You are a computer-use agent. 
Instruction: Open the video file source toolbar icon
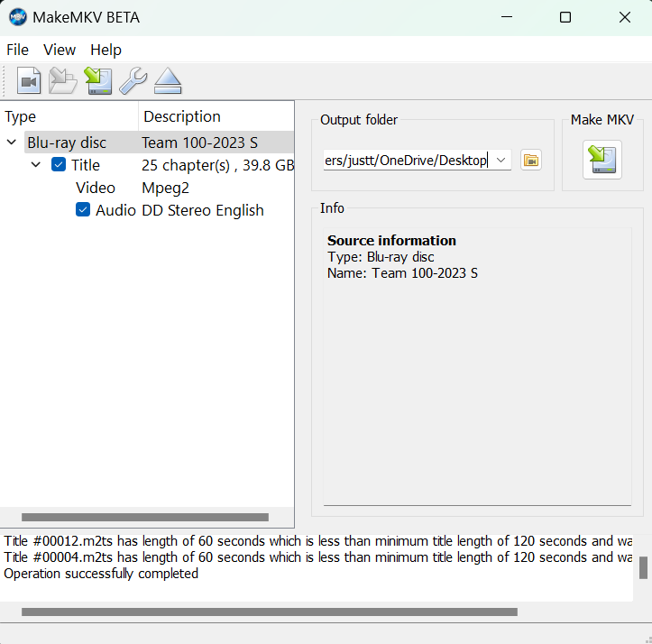(x=29, y=80)
